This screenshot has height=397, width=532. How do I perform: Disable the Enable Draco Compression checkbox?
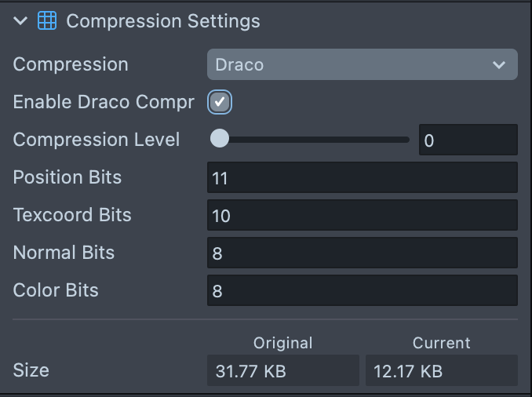coord(219,102)
